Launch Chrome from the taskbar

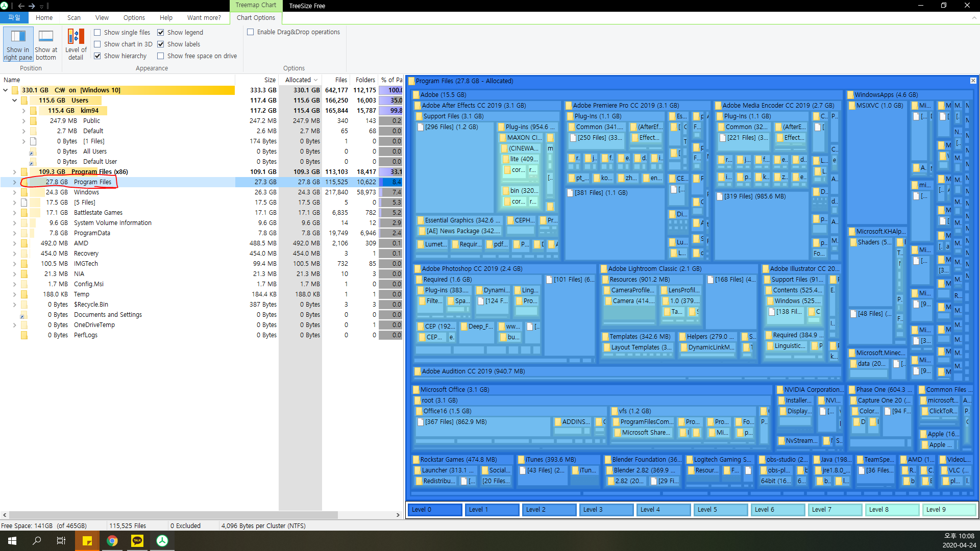[x=112, y=541]
